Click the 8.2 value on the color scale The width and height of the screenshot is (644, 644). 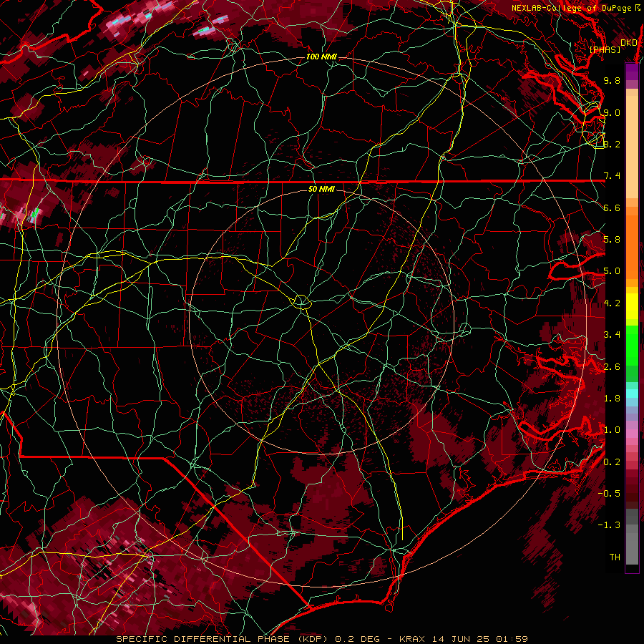click(612, 144)
